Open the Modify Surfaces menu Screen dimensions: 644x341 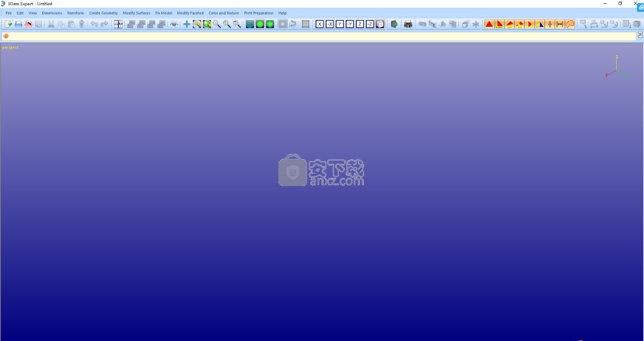click(x=136, y=13)
